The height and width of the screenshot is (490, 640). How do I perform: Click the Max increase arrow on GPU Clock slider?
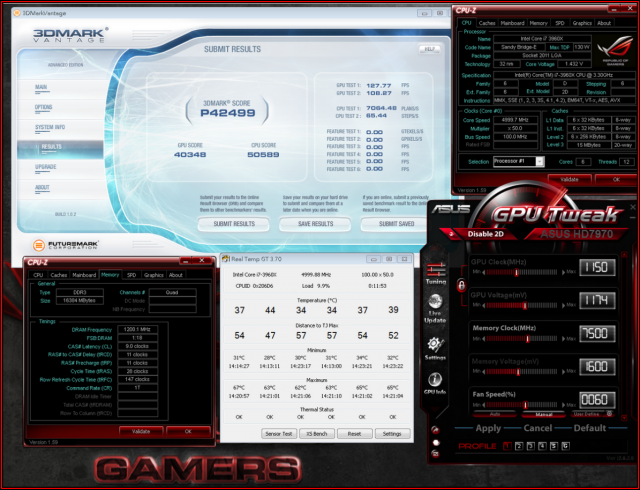tap(564, 272)
